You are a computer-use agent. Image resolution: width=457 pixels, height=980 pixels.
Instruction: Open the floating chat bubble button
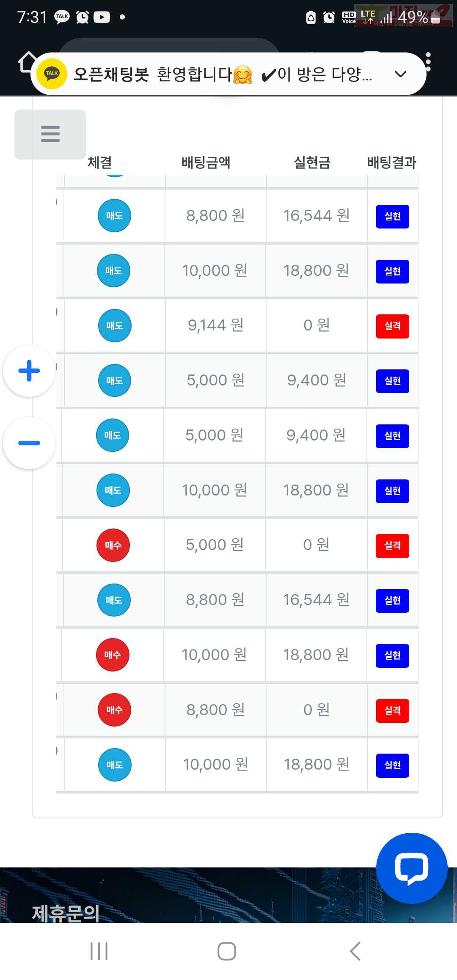[411, 868]
